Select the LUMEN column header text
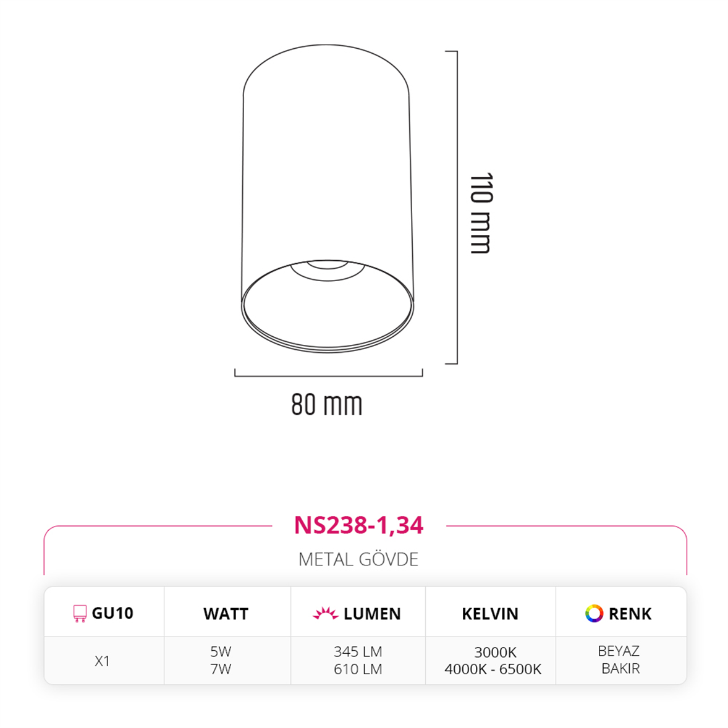Viewport: 728px width, 728px height. coord(372,614)
